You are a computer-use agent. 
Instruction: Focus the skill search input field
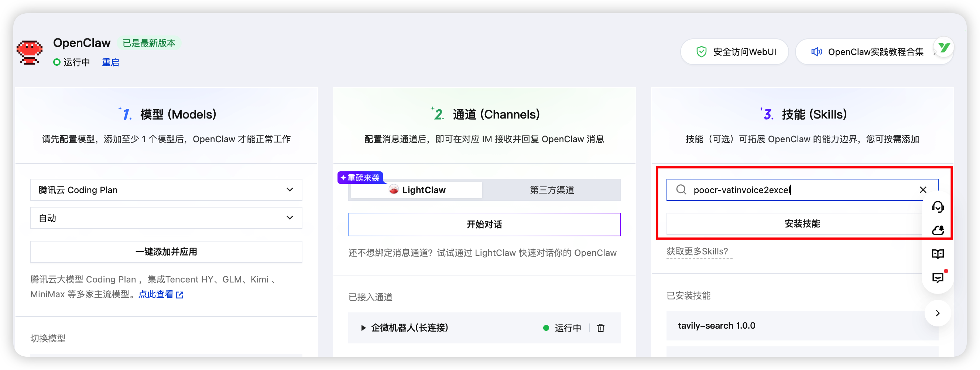click(x=802, y=190)
